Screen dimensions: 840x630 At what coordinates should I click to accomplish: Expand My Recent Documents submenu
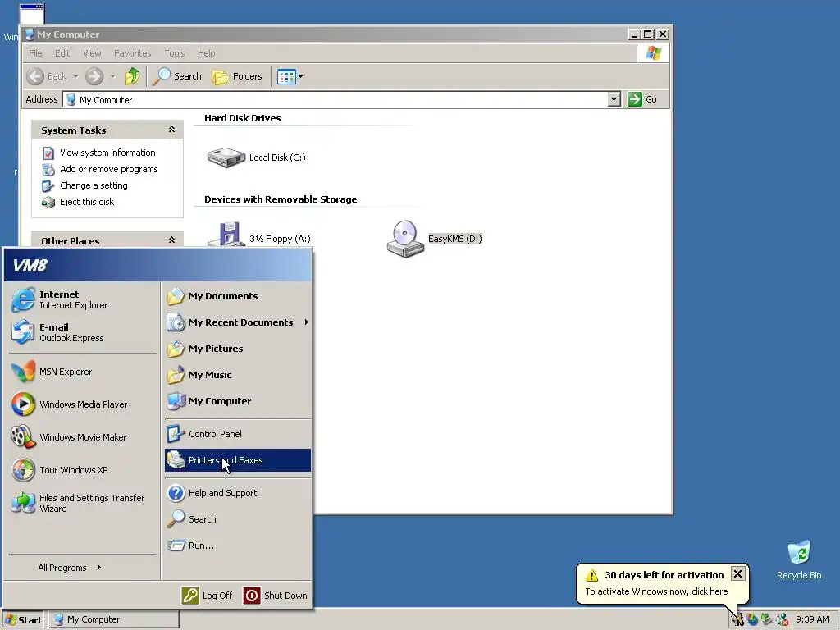tap(237, 322)
